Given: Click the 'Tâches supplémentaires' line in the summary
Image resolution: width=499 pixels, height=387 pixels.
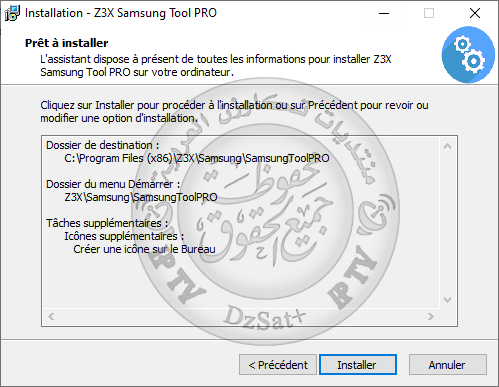Looking at the screenshot, I should coord(107,223).
